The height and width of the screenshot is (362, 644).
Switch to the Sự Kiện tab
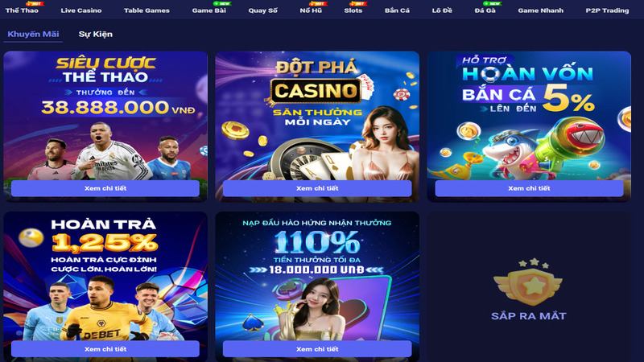tap(95, 34)
